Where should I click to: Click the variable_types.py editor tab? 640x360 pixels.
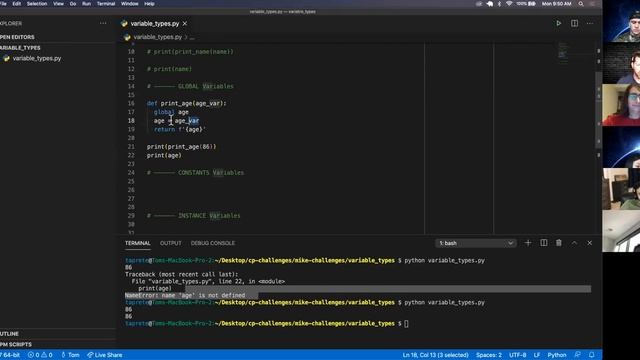pyautogui.click(x=155, y=24)
